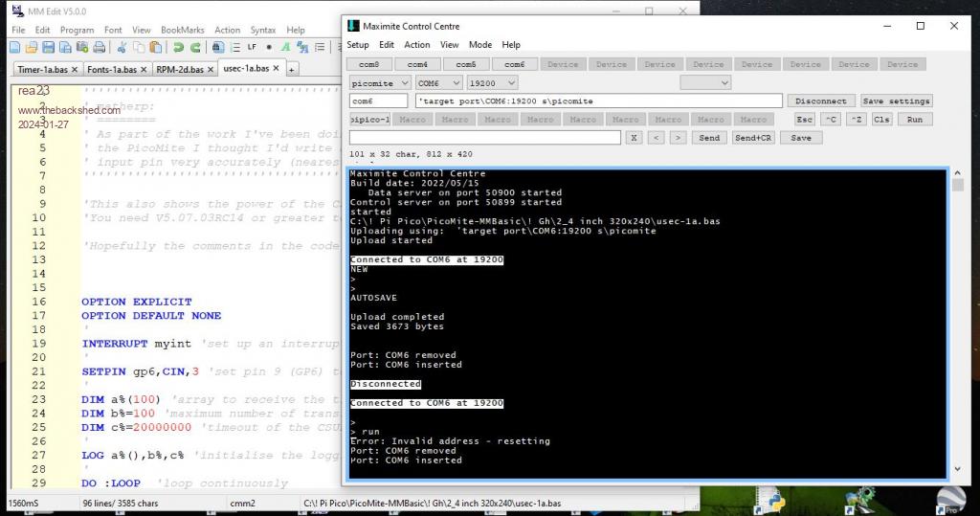Click the Paste clipboard icon
980x516 pixels.
pyautogui.click(x=153, y=47)
